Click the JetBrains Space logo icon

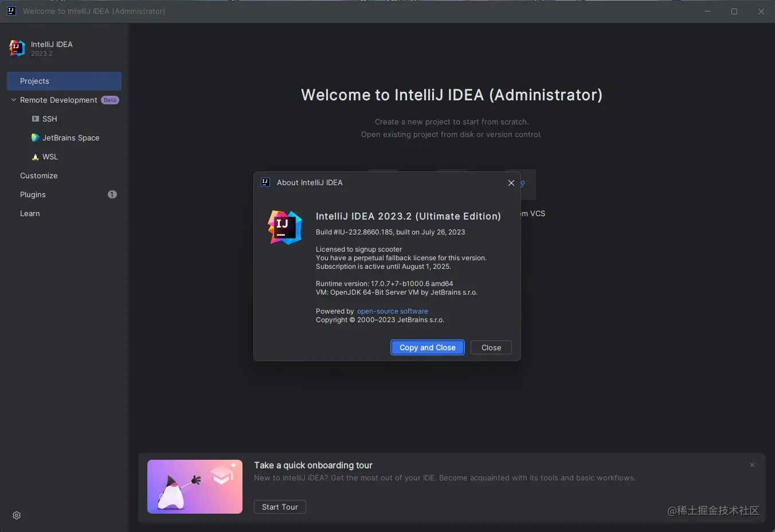click(x=36, y=138)
